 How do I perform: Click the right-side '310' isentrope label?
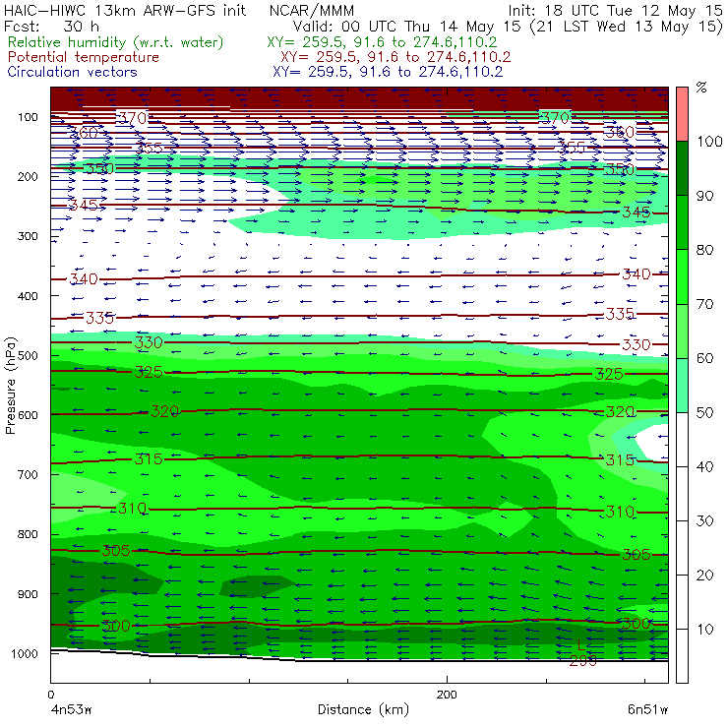point(621,513)
